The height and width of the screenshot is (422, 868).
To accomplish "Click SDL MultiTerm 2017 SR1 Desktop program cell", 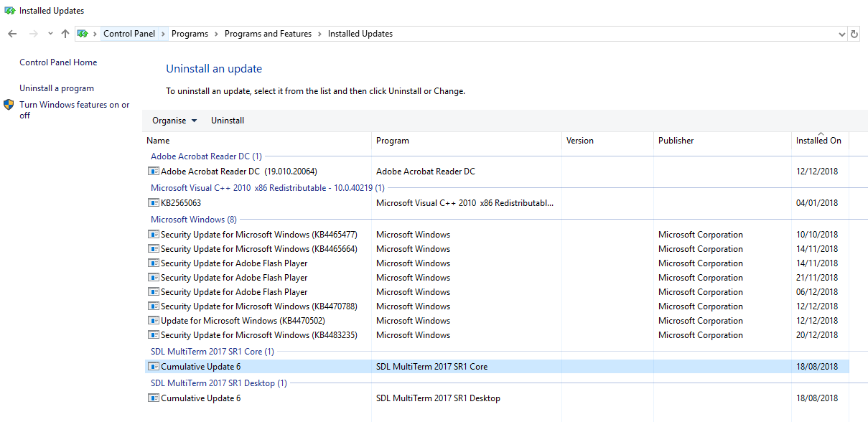I will click(x=438, y=398).
